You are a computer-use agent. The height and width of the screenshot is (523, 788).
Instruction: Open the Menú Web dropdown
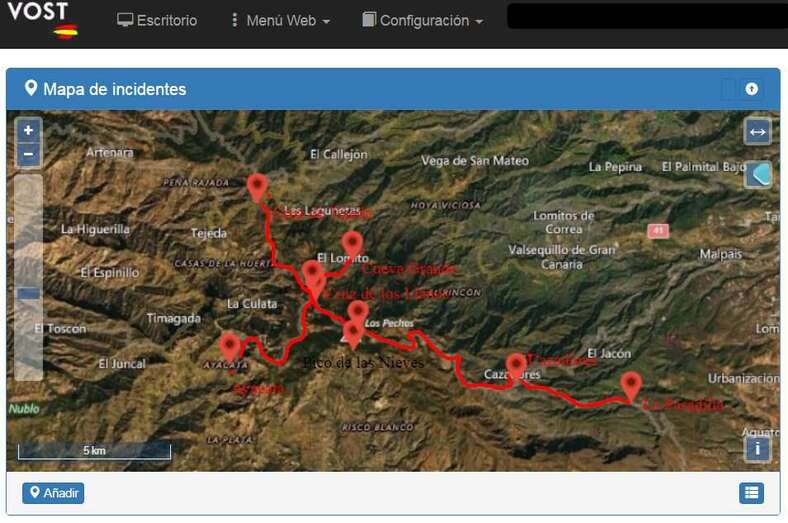tap(280, 21)
